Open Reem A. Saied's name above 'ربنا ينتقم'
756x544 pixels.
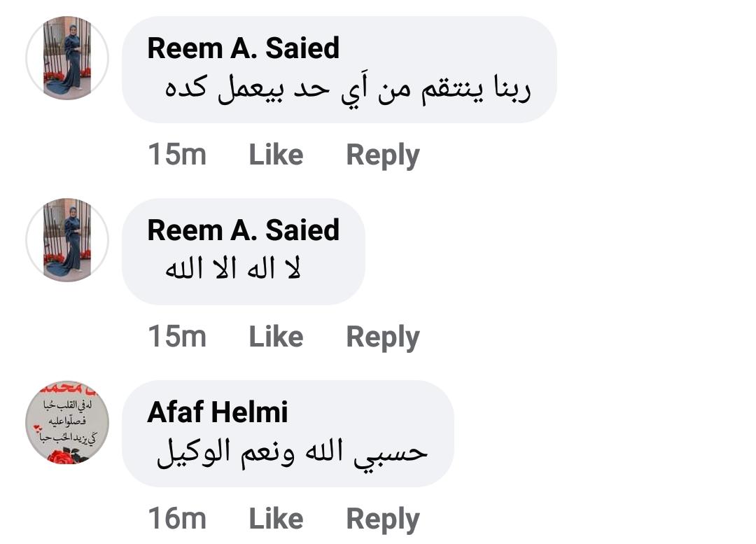[x=243, y=48]
